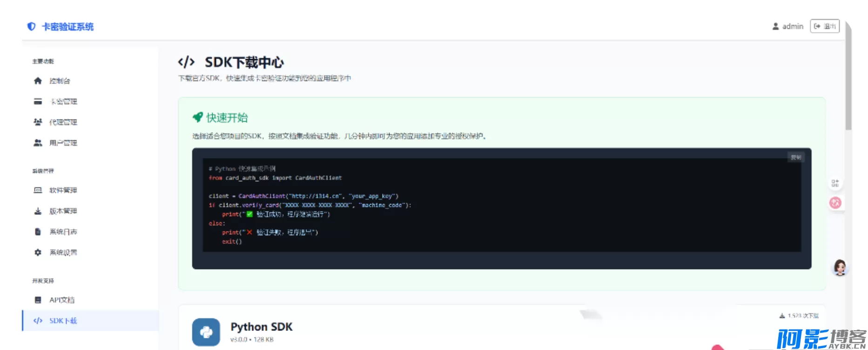Open the API文档 menu item
The image size is (868, 350).
[62, 300]
